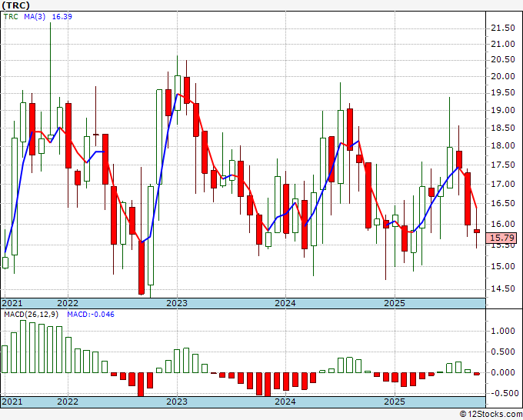Click 2023 on the price chart time axis

coord(177,303)
